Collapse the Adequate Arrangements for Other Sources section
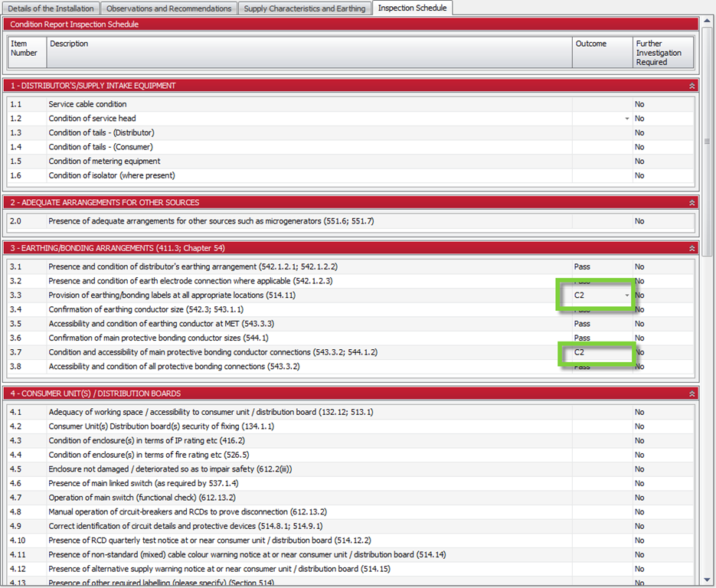Viewport: 716px width, 588px height. pyautogui.click(x=692, y=203)
